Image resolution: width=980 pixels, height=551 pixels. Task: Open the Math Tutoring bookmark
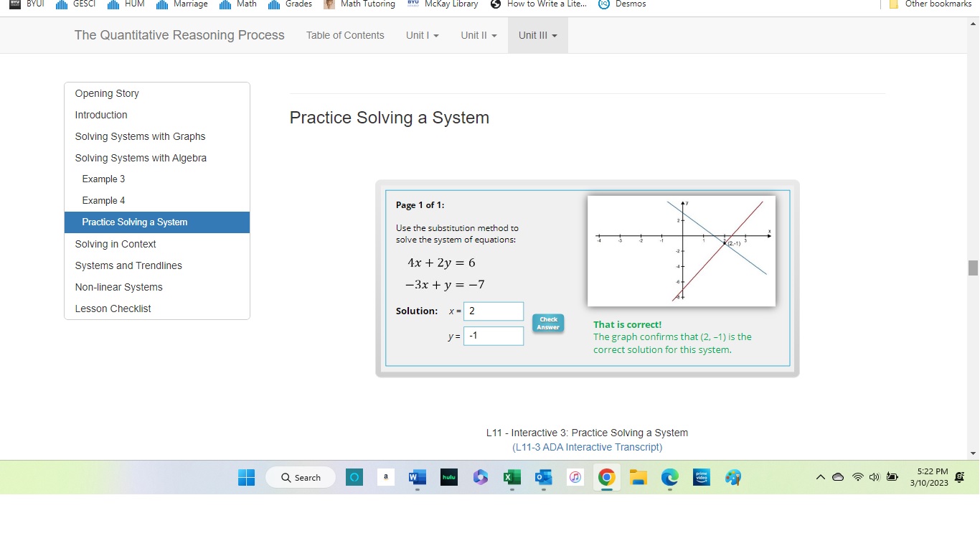coord(359,4)
